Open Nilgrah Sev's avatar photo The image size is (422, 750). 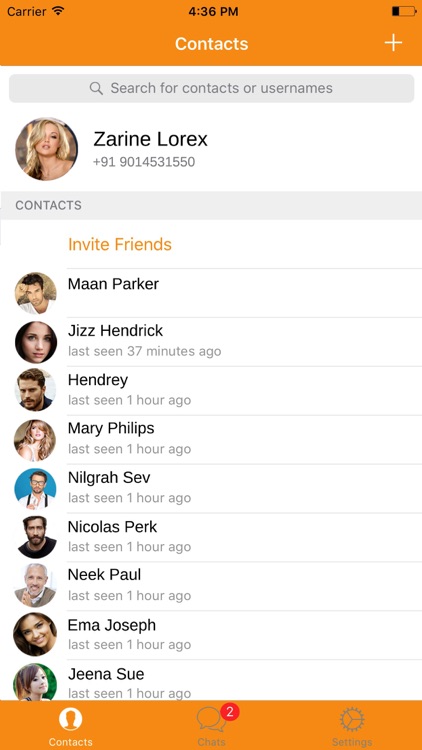35,489
